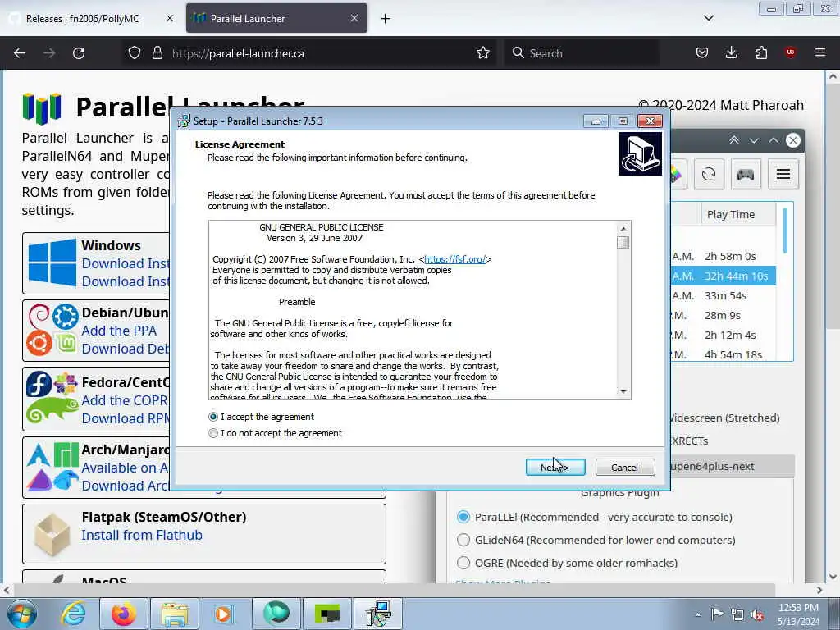The width and height of the screenshot is (840, 630).
Task: Go back with the Firefox back arrow
Action: pos(20,53)
